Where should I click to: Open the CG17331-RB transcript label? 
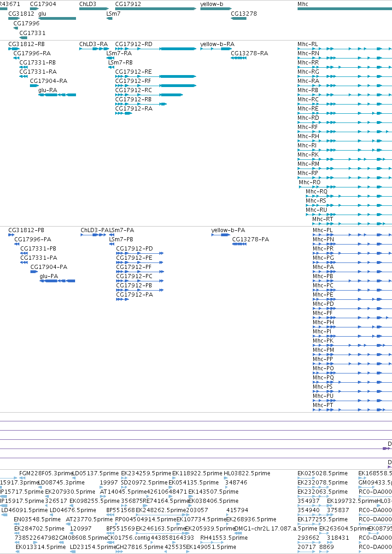(38, 63)
